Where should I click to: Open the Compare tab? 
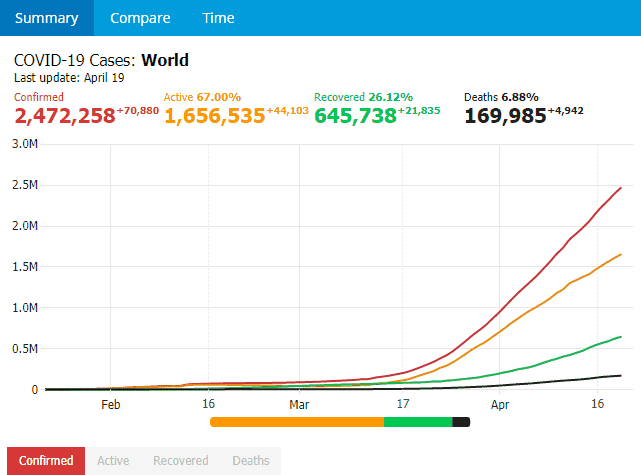click(140, 18)
